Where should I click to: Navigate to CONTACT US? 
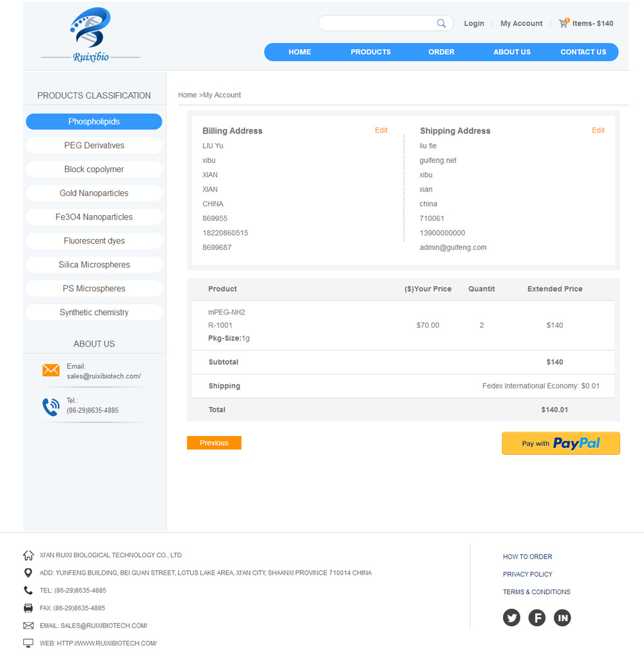click(583, 52)
